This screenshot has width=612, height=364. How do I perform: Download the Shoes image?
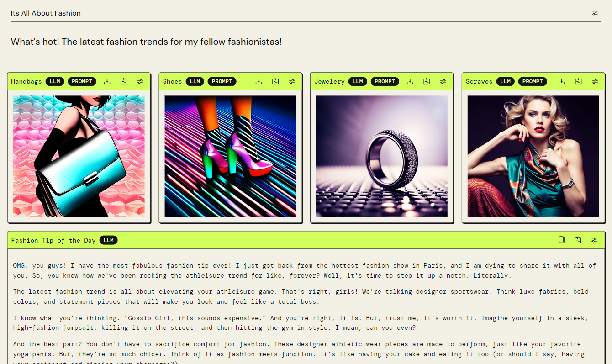259,81
